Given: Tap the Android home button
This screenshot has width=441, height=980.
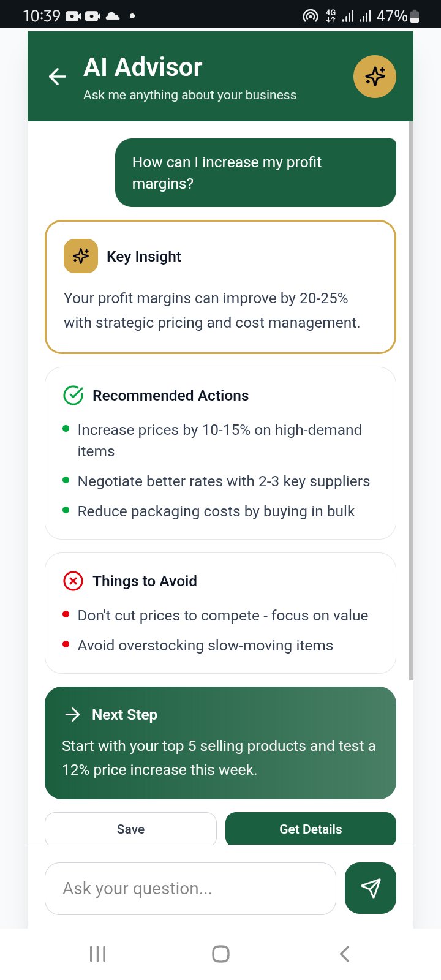Looking at the screenshot, I should coord(221,954).
